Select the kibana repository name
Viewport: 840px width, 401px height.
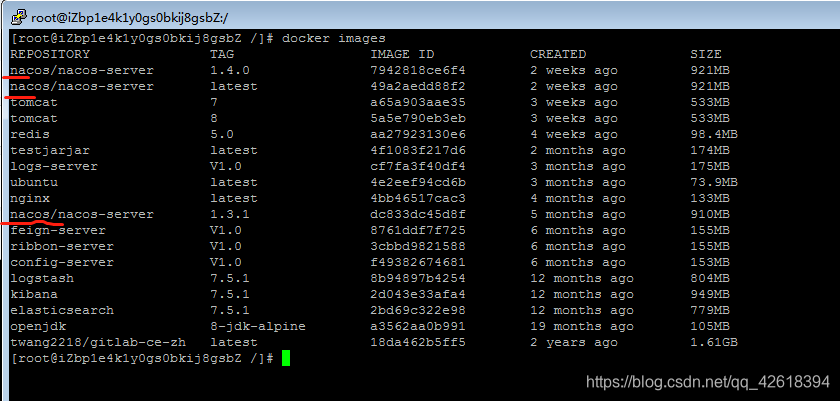point(34,295)
